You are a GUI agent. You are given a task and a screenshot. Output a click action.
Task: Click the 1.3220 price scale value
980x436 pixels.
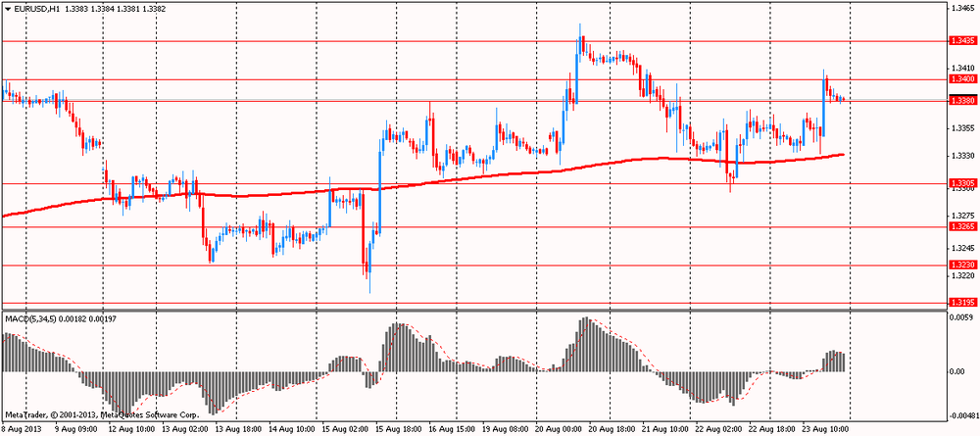(x=962, y=275)
